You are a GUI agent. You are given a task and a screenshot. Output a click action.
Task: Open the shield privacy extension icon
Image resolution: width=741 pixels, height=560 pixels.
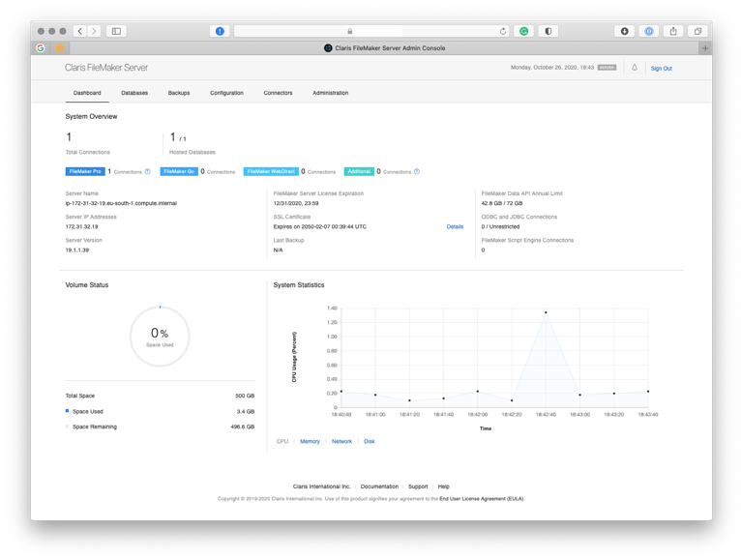pyautogui.click(x=548, y=31)
